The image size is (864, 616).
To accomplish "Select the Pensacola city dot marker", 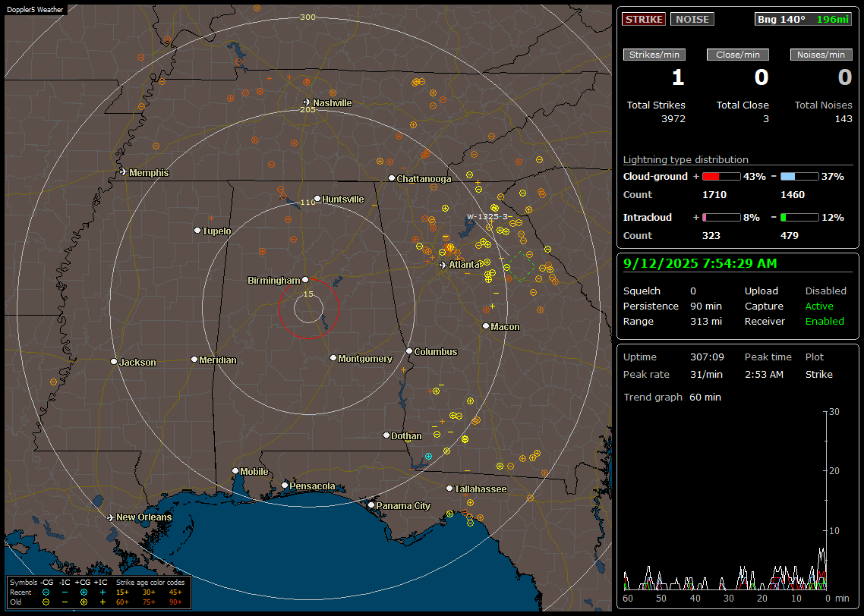I will point(284,485).
